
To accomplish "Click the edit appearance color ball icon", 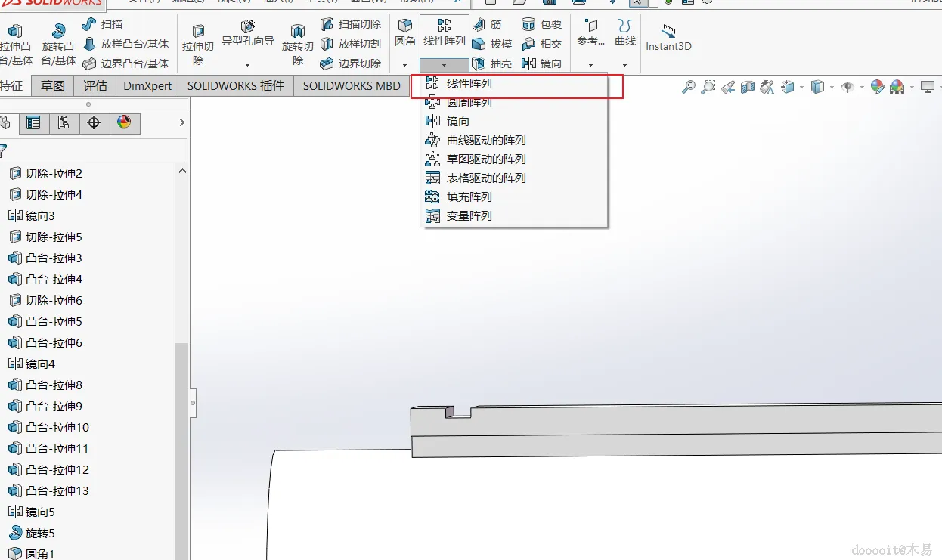I will (878, 87).
